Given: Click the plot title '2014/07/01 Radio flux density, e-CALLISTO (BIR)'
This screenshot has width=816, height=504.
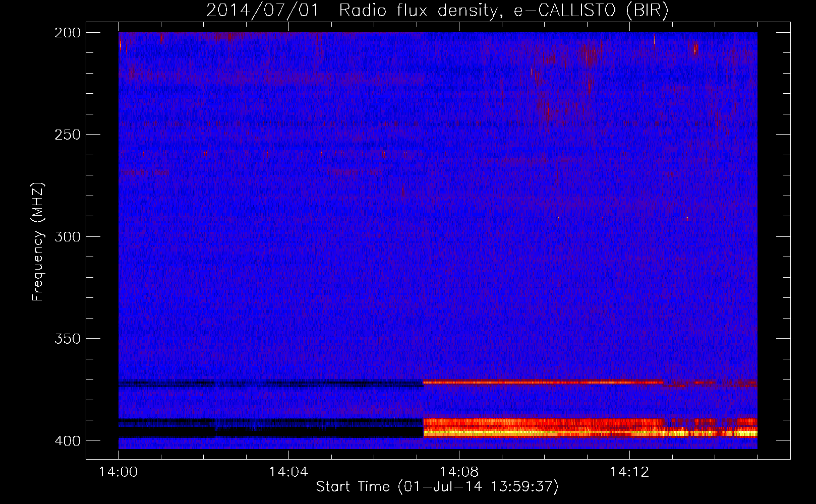Looking at the screenshot, I should tap(437, 11).
